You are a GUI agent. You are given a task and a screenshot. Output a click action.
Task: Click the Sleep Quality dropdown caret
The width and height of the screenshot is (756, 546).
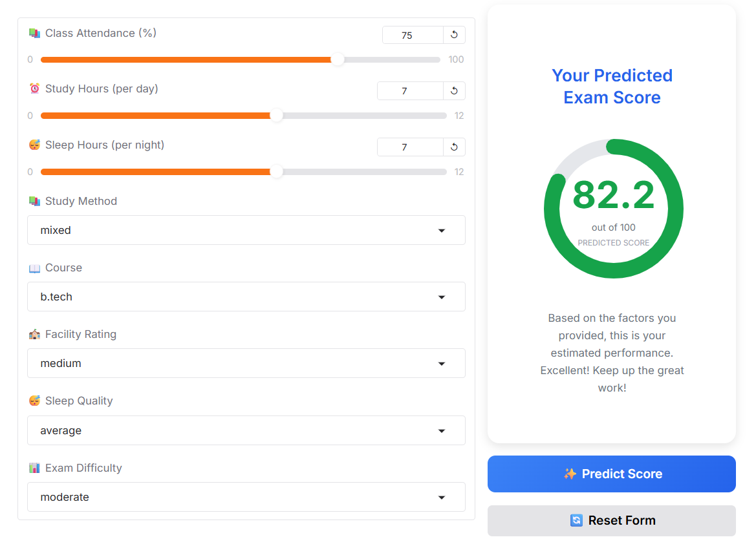coord(442,431)
